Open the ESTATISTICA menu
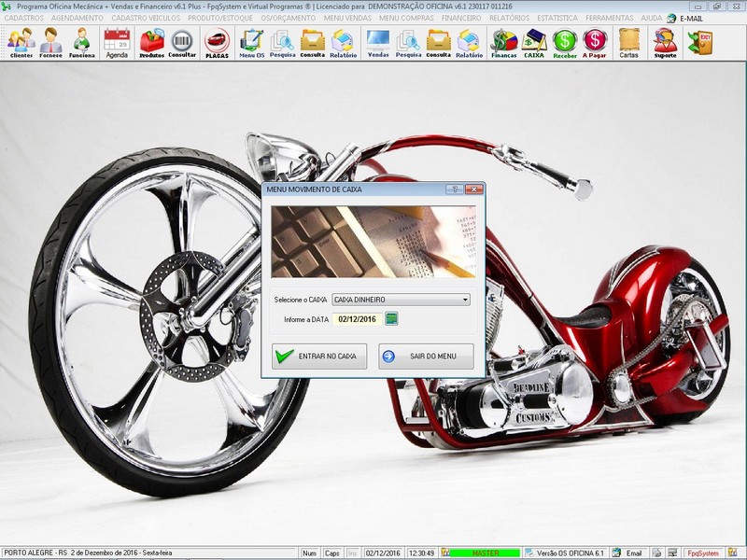747x560 pixels. (x=557, y=18)
